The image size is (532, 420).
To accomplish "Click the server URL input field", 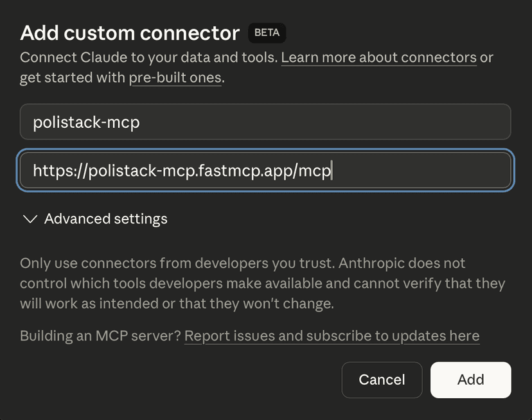I will point(265,170).
